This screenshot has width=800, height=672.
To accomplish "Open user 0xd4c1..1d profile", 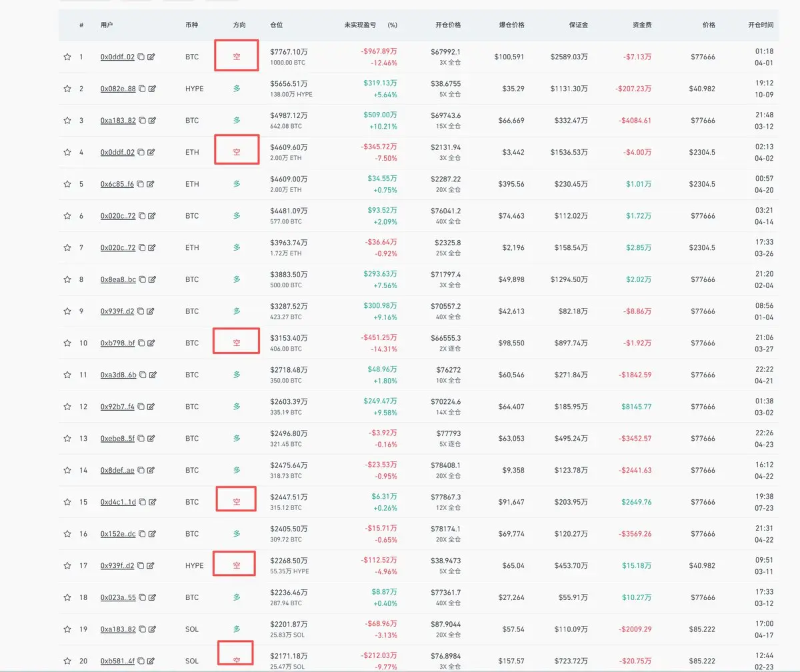I will pyautogui.click(x=118, y=502).
